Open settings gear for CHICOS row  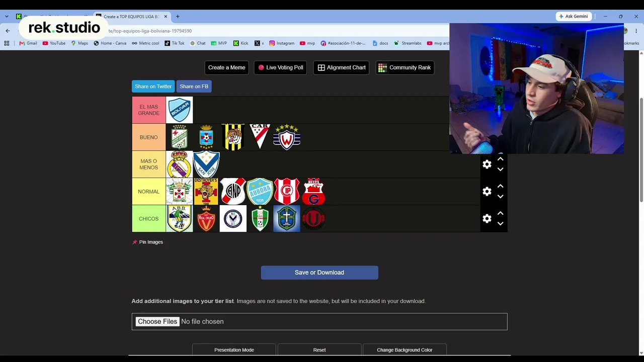[487, 219]
